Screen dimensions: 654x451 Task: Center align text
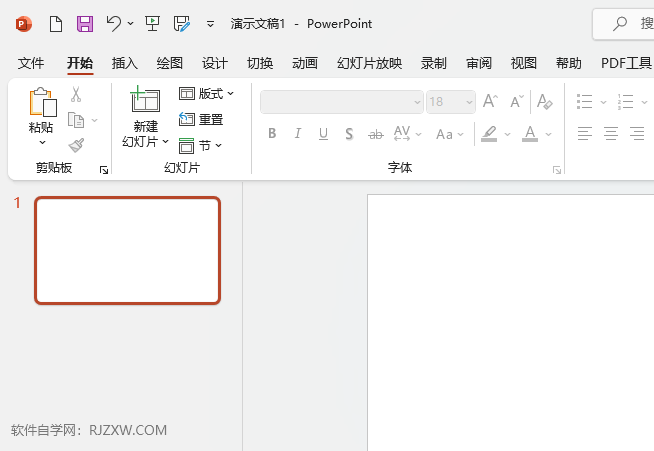[611, 134]
